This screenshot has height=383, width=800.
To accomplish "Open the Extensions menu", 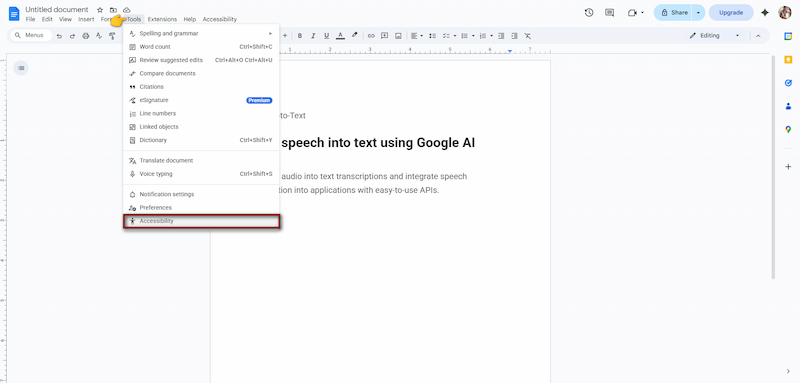I will (x=162, y=19).
